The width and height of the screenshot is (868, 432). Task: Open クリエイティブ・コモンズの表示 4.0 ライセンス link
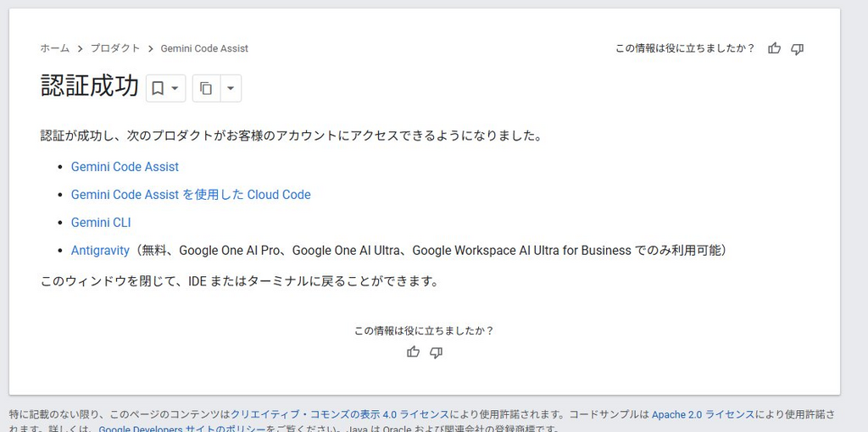tap(340, 414)
